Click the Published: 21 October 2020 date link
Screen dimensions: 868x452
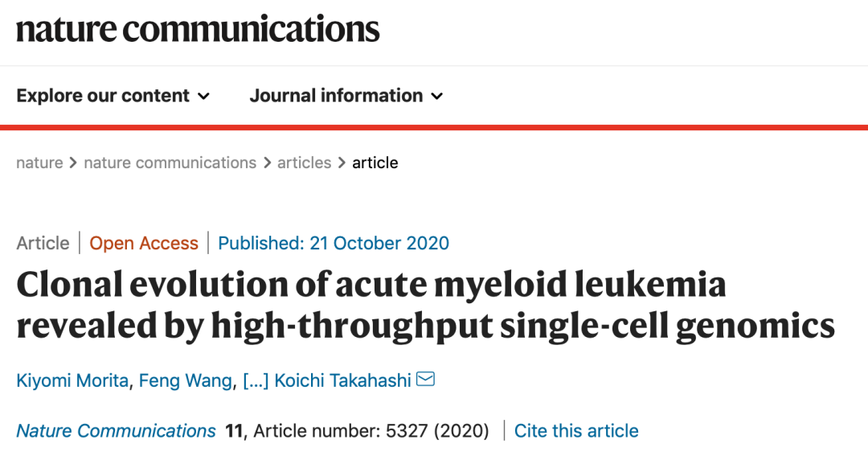334,243
